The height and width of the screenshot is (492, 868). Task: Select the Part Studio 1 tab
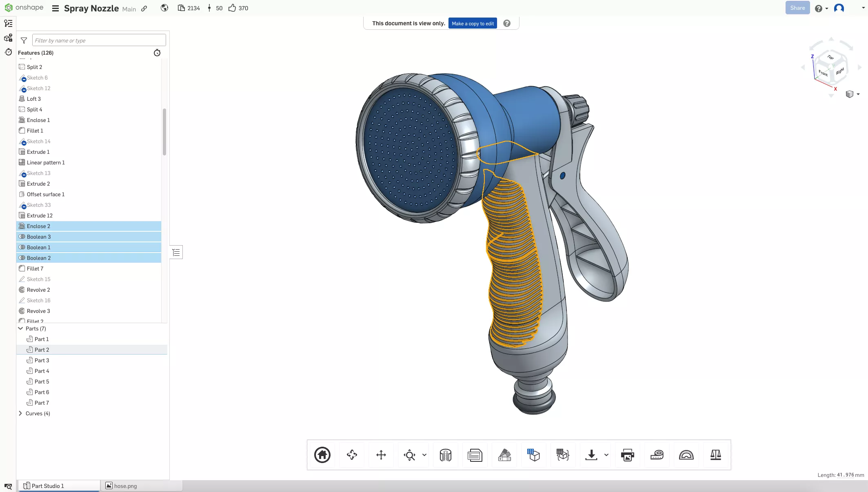48,486
